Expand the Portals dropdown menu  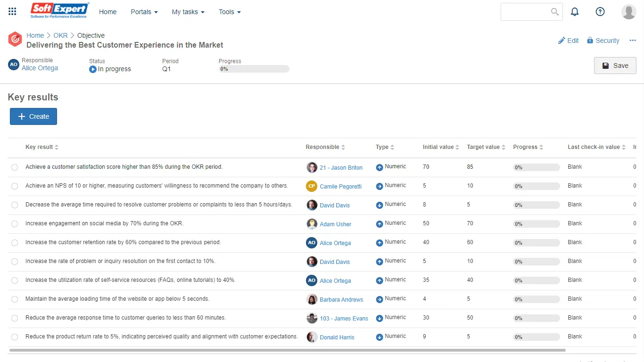[x=144, y=12]
